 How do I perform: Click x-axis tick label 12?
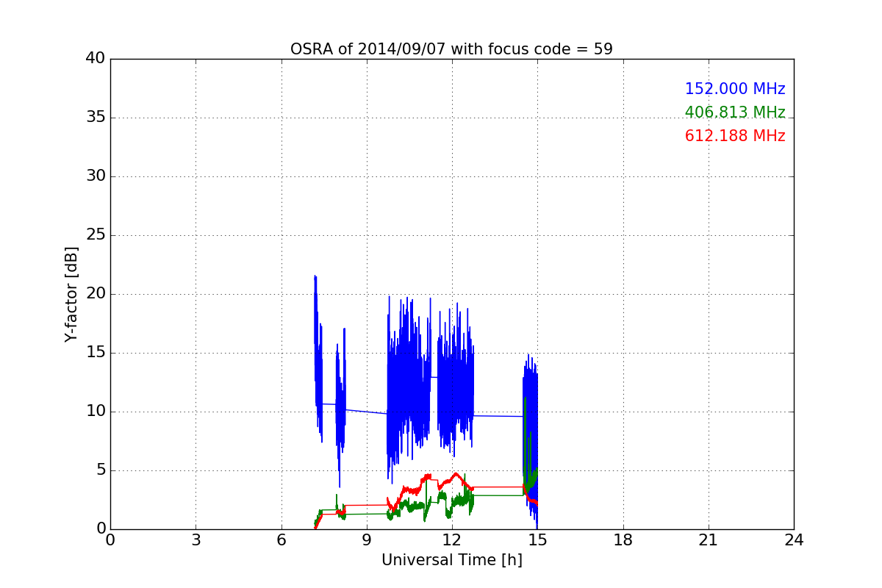click(452, 540)
